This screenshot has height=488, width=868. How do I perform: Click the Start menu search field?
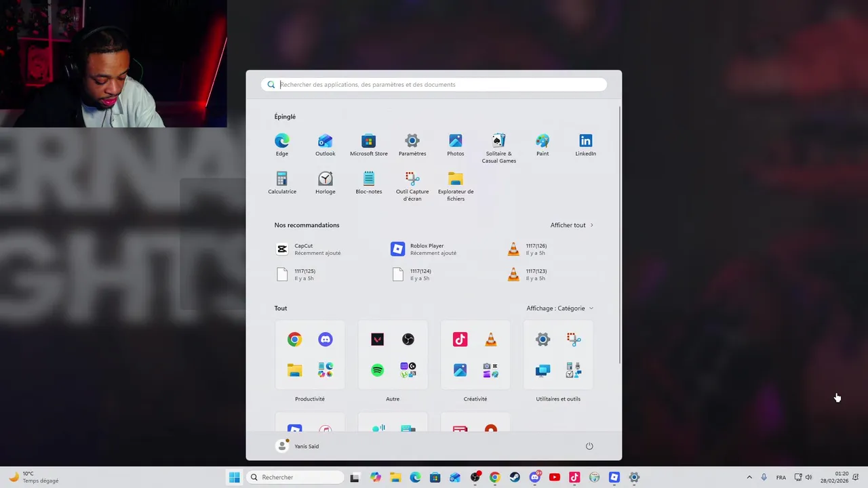434,85
